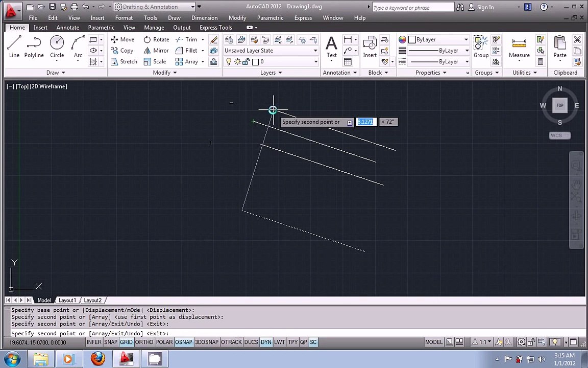
Task: Select the Line tool
Action: click(x=14, y=47)
